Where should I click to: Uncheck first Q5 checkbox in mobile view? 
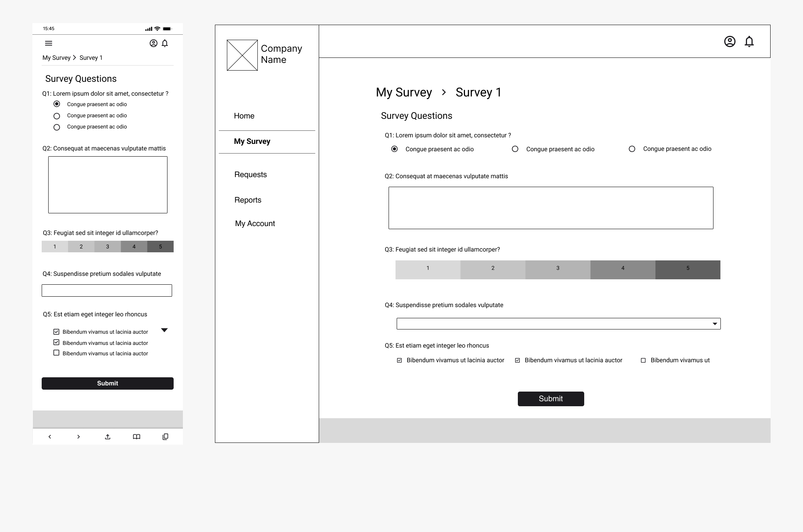pos(56,332)
